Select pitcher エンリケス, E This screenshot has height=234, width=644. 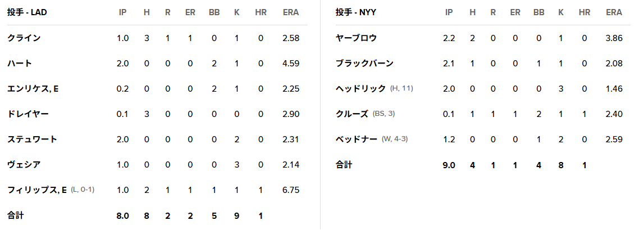[x=33, y=89]
